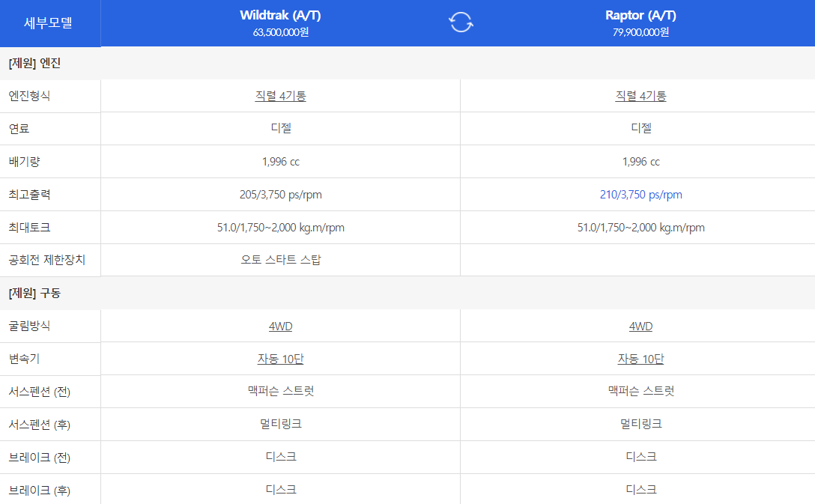Click the Wildtrak price 63,500,000원
Image resolution: width=815 pixels, height=504 pixels.
(x=281, y=32)
